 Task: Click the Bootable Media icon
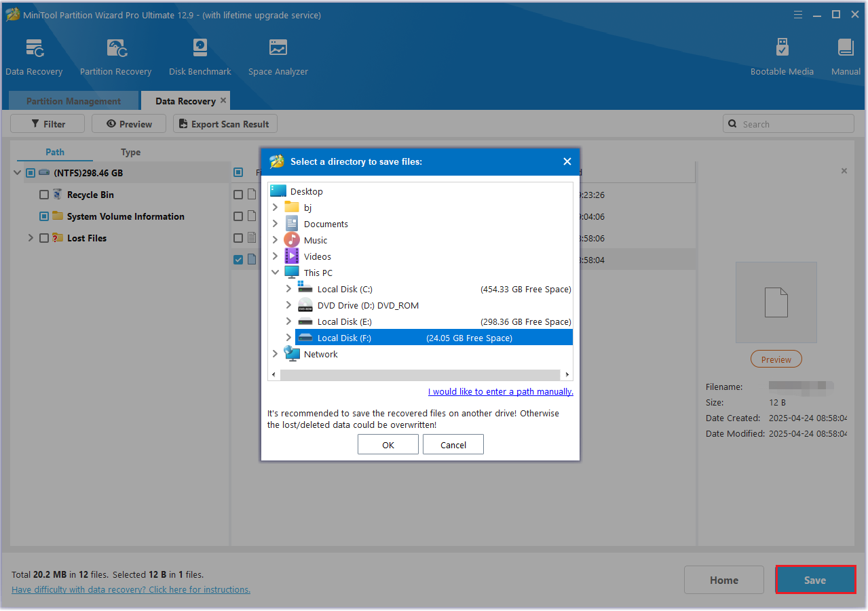pyautogui.click(x=782, y=48)
